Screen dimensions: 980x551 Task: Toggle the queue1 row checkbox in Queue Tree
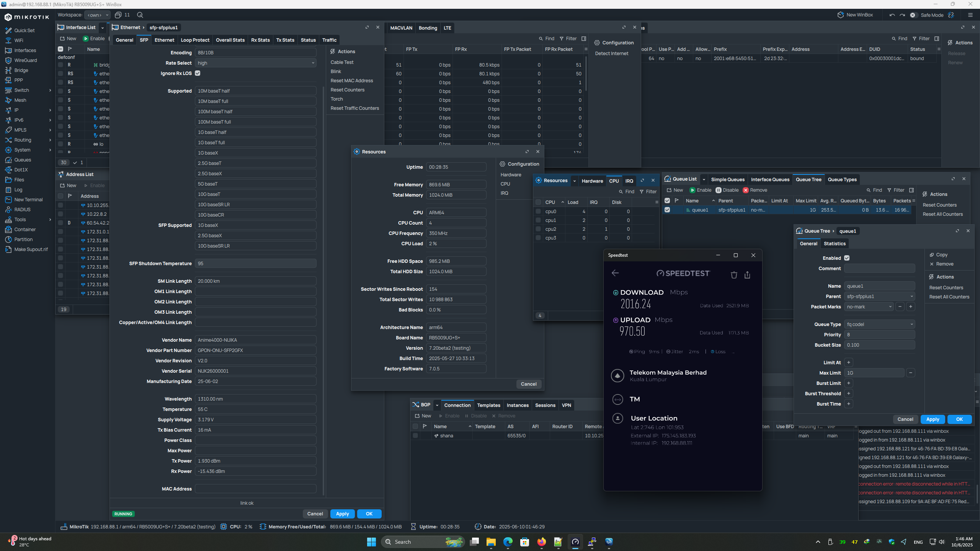point(667,210)
